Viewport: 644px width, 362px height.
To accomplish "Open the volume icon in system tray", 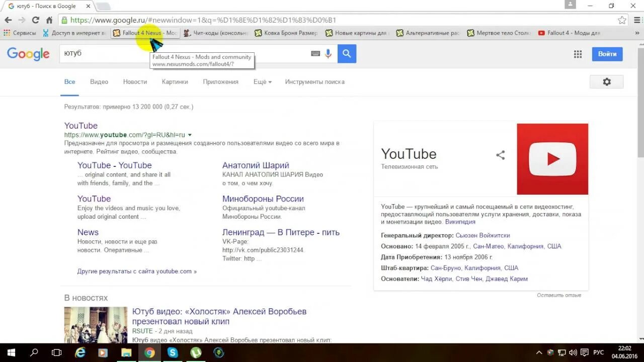I will pos(573,352).
